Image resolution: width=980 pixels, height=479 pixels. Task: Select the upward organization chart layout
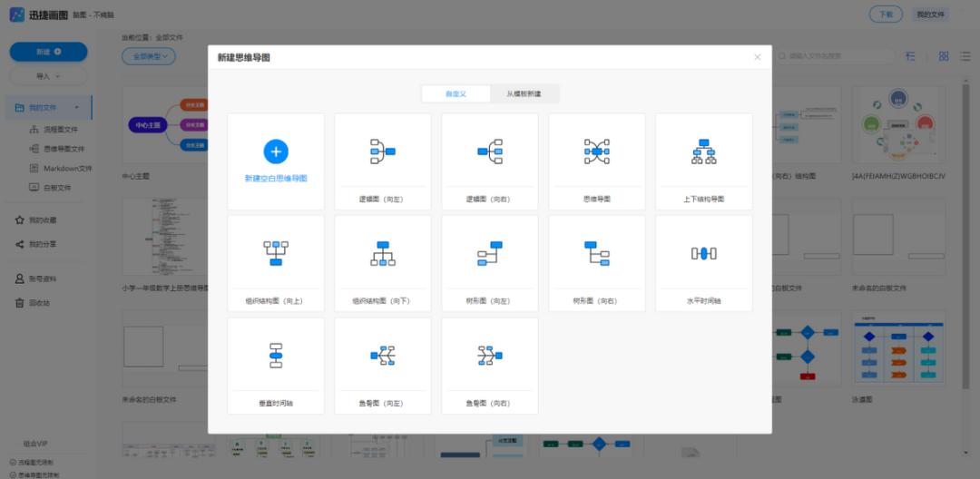point(276,262)
